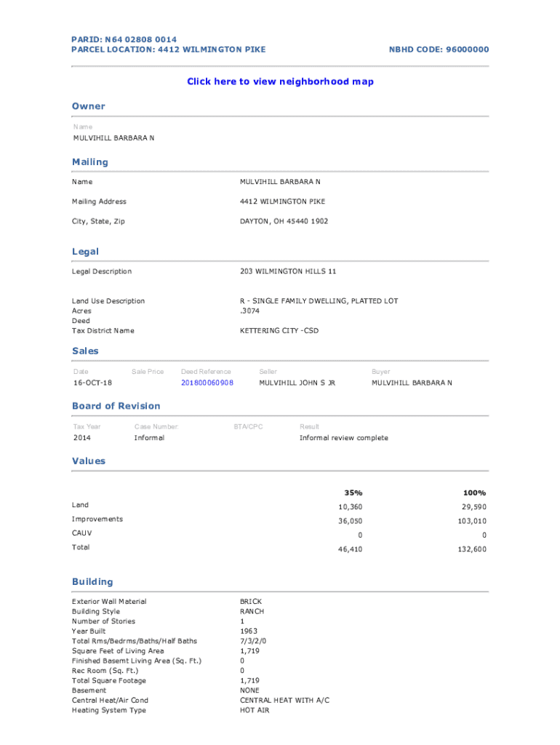Select the CENTRAL HEAT WITH A/C value
This screenshot has width=560, height=745.
click(x=284, y=701)
